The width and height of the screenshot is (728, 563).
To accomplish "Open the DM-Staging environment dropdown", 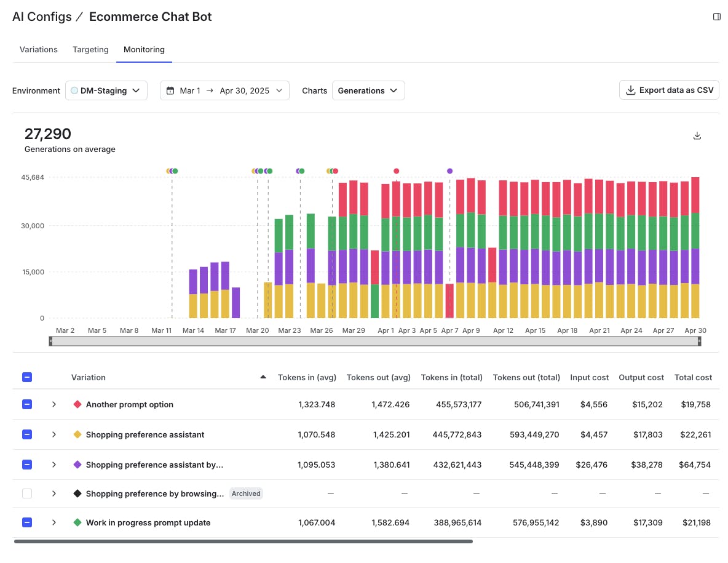I will [x=106, y=90].
